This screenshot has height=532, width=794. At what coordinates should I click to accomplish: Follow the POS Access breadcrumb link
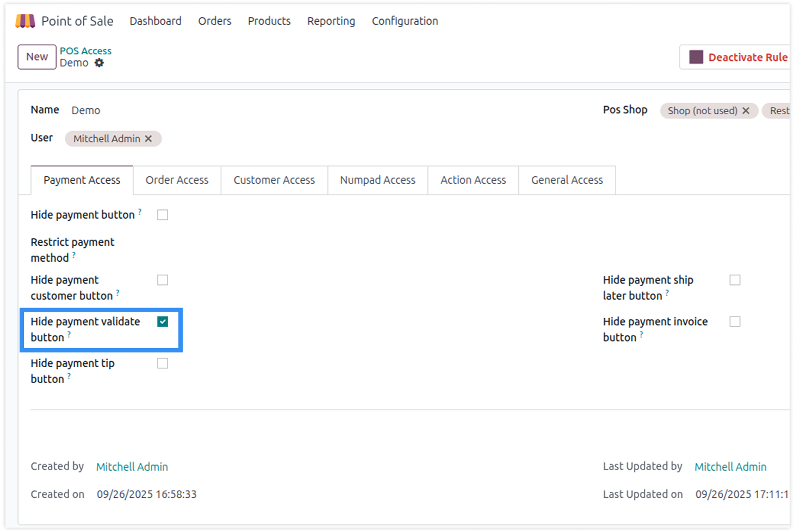85,51
